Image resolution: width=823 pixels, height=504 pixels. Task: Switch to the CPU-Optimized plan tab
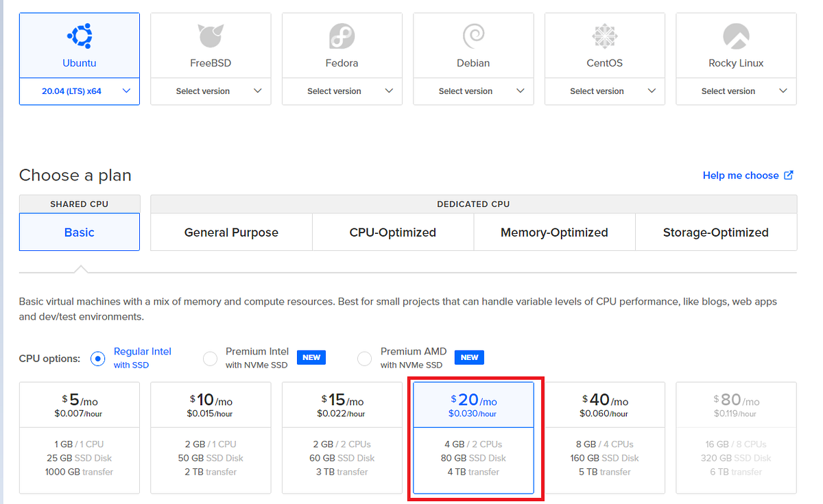click(x=392, y=232)
